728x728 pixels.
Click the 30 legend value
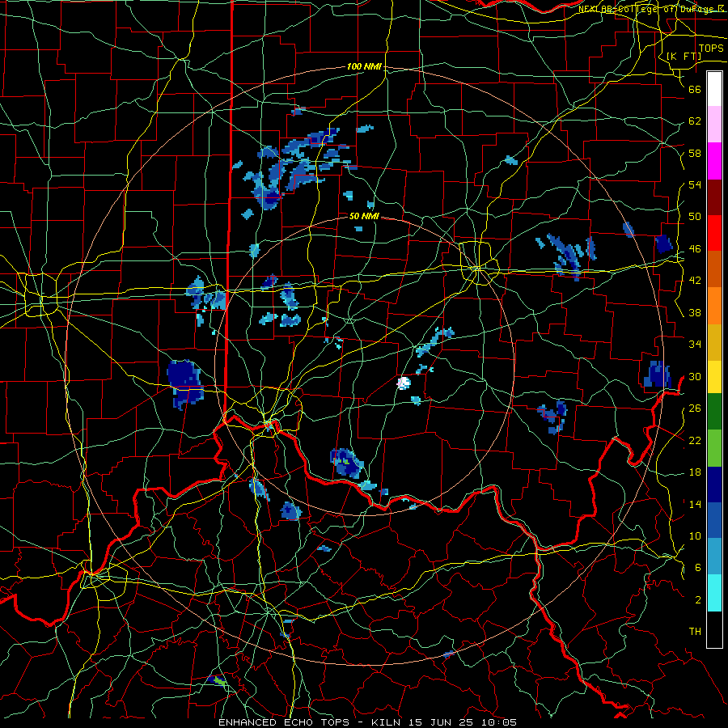(695, 376)
